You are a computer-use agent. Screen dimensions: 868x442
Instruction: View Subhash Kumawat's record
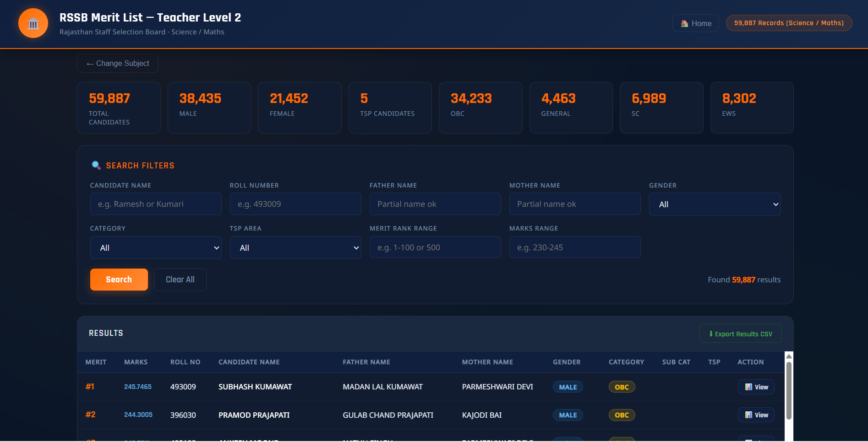pyautogui.click(x=756, y=387)
